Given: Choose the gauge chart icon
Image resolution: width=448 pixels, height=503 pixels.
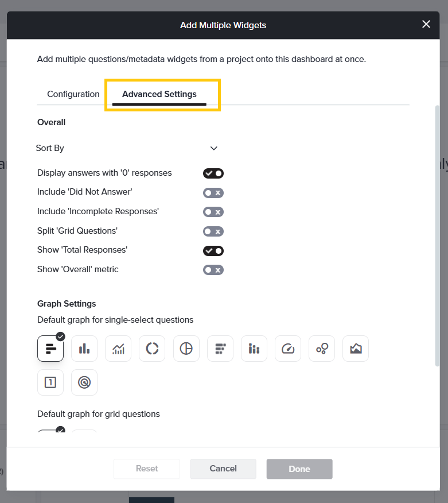Looking at the screenshot, I should [x=288, y=349].
